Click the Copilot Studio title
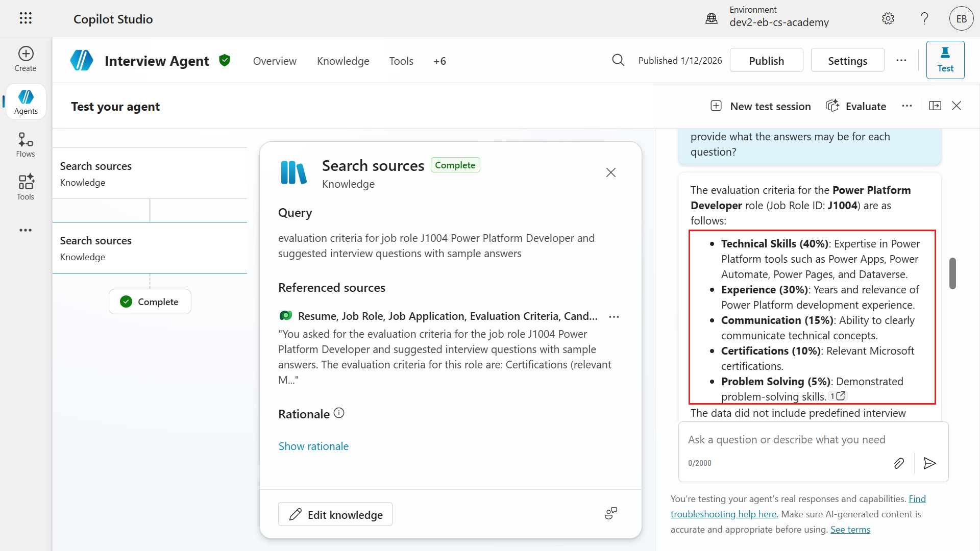Viewport: 980px width, 551px height. tap(113, 19)
